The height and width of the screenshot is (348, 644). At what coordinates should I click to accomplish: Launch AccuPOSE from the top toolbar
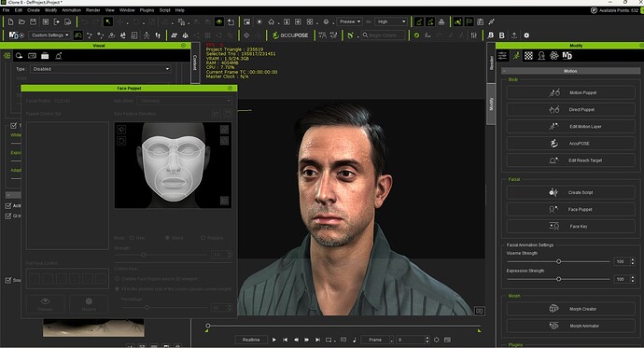[x=290, y=35]
